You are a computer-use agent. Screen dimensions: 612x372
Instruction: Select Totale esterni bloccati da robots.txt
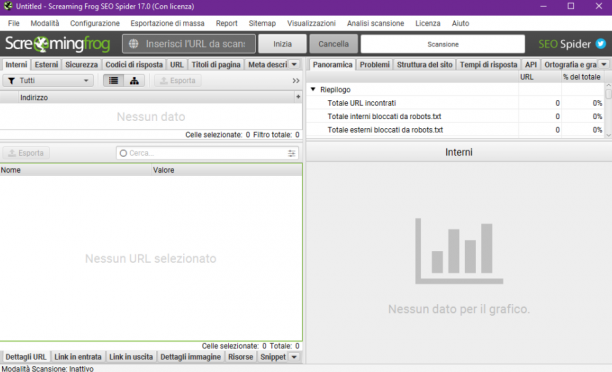tap(455, 130)
